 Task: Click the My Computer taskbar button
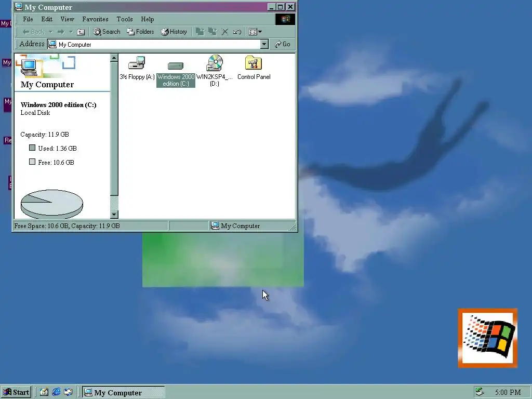[x=124, y=392]
